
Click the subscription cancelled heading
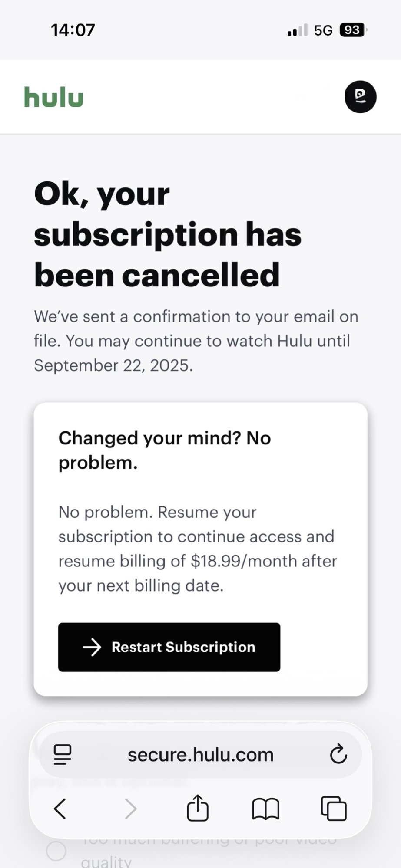pos(168,234)
